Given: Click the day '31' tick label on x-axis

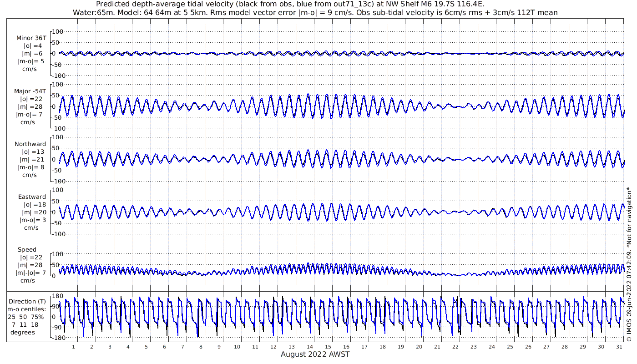Looking at the screenshot, I should pos(619,347).
